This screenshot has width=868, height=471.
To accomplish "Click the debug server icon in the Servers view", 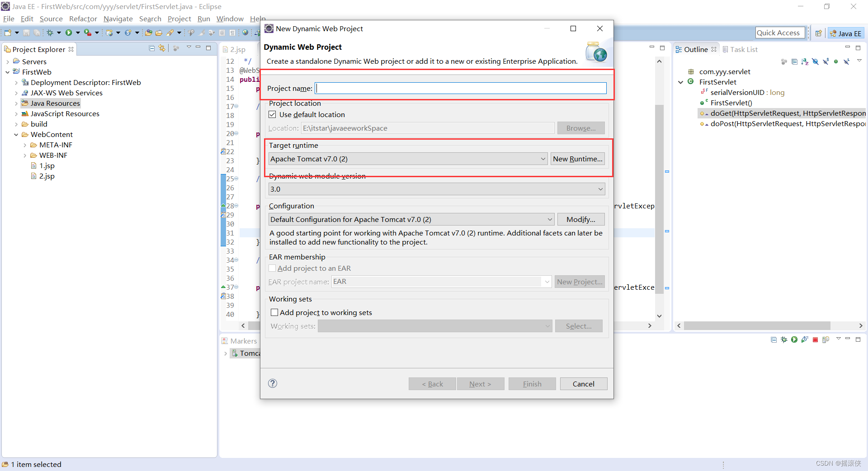I will point(784,339).
